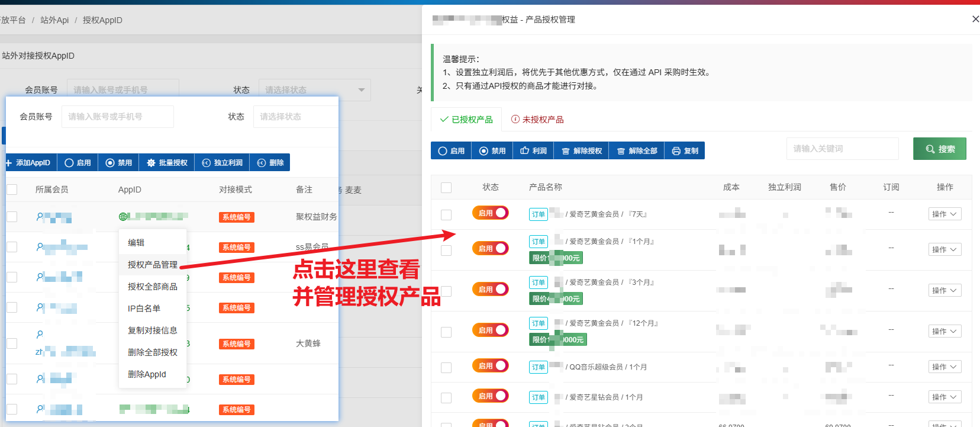Screen dimensions: 980x427
Task: Click the green 搜索 button
Action: pos(939,149)
